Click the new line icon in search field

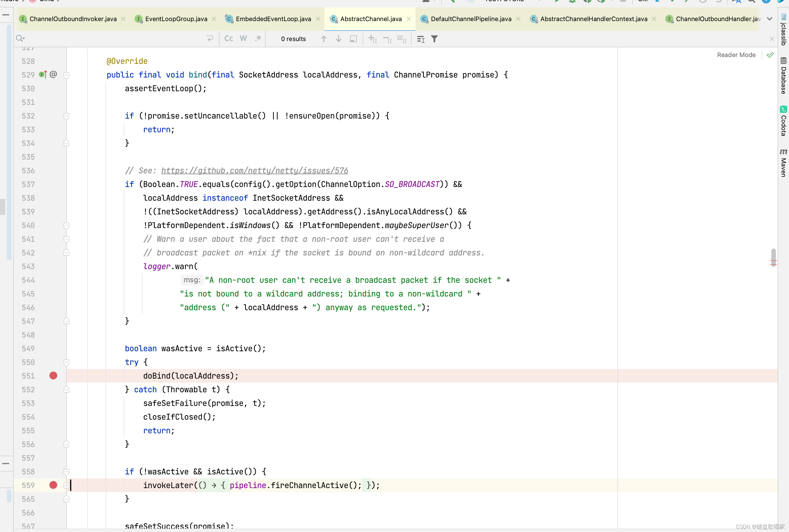tap(210, 39)
